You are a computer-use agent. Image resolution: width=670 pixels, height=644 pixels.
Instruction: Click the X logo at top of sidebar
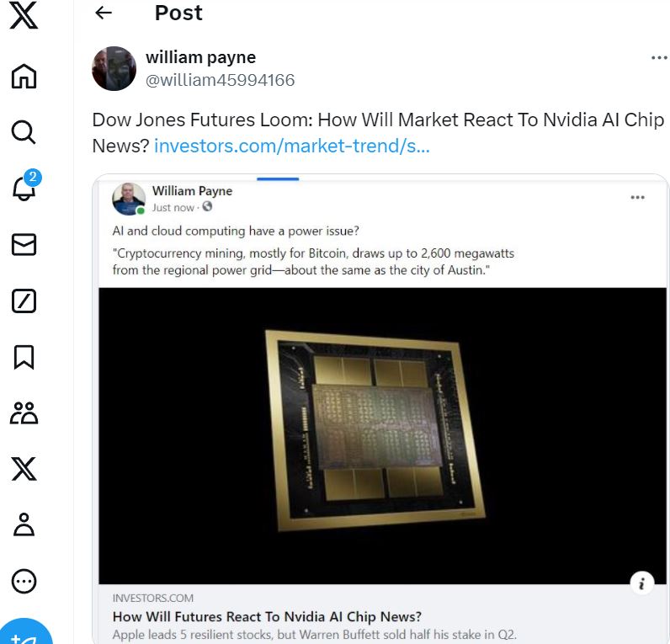click(24, 16)
